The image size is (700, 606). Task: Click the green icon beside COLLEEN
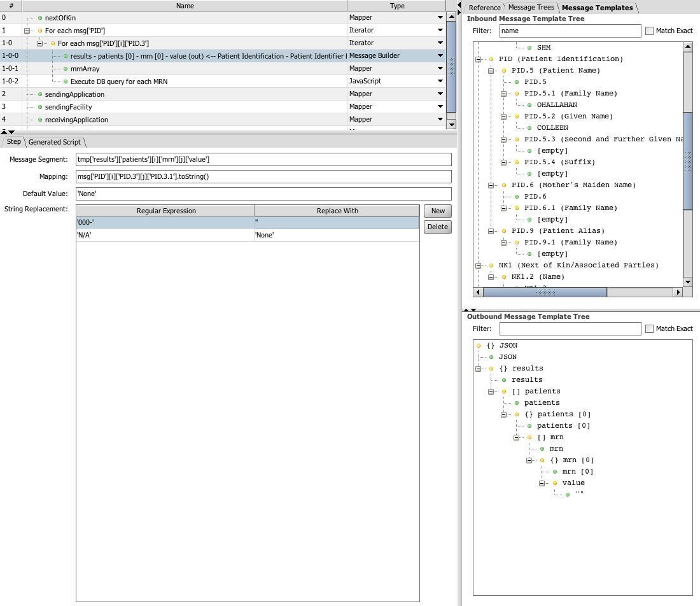[x=529, y=128]
